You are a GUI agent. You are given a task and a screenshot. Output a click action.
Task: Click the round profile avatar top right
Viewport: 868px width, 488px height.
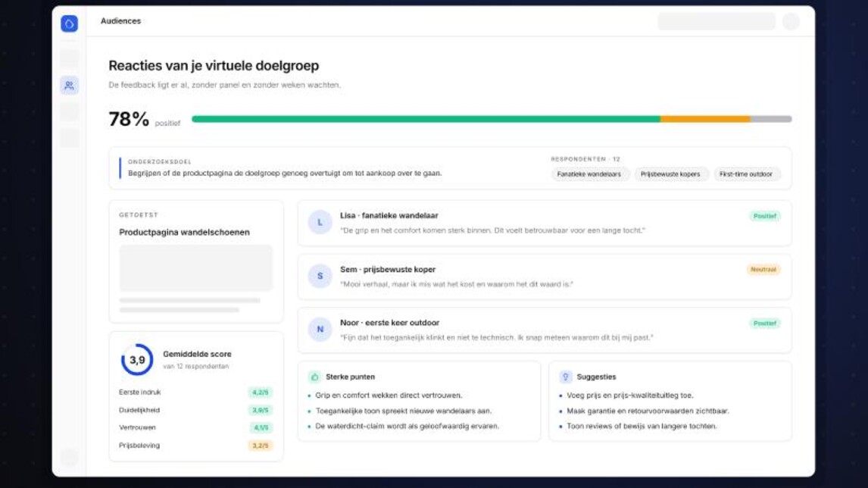click(x=791, y=21)
